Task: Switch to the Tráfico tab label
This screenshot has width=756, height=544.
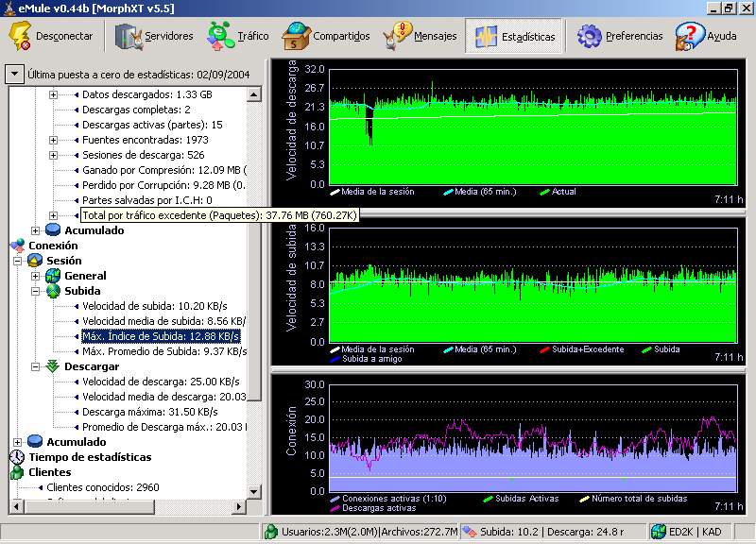Action: (x=253, y=36)
